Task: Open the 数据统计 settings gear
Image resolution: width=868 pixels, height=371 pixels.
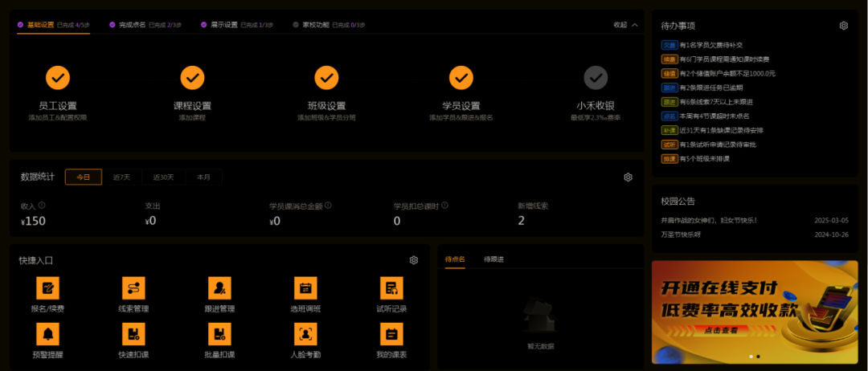Action: 628,177
